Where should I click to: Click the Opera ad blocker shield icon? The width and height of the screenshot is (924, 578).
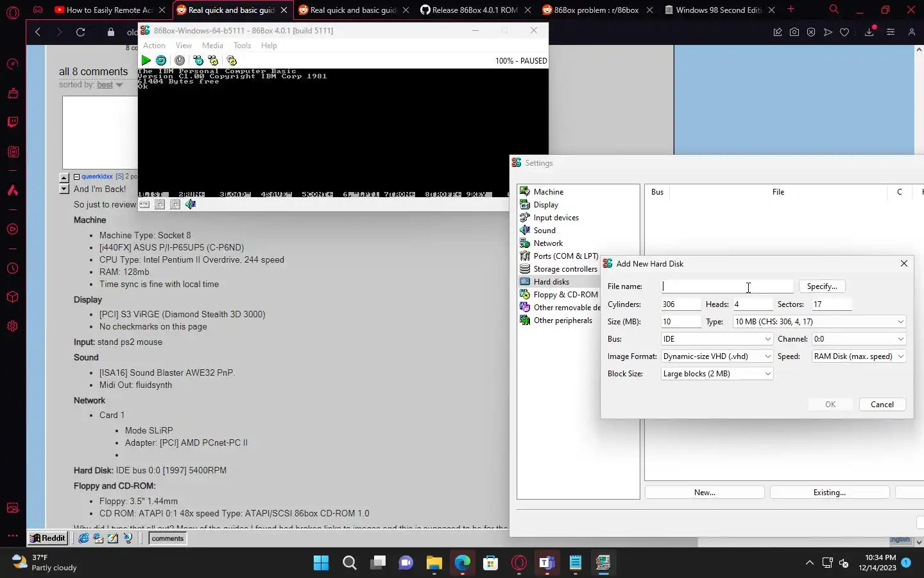[x=811, y=32]
